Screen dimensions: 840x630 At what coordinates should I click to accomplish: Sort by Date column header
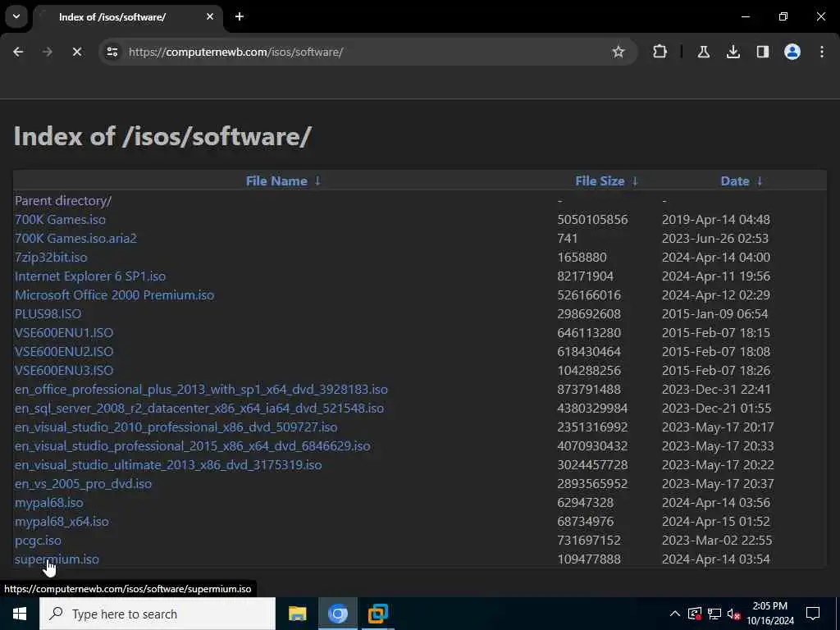point(734,181)
